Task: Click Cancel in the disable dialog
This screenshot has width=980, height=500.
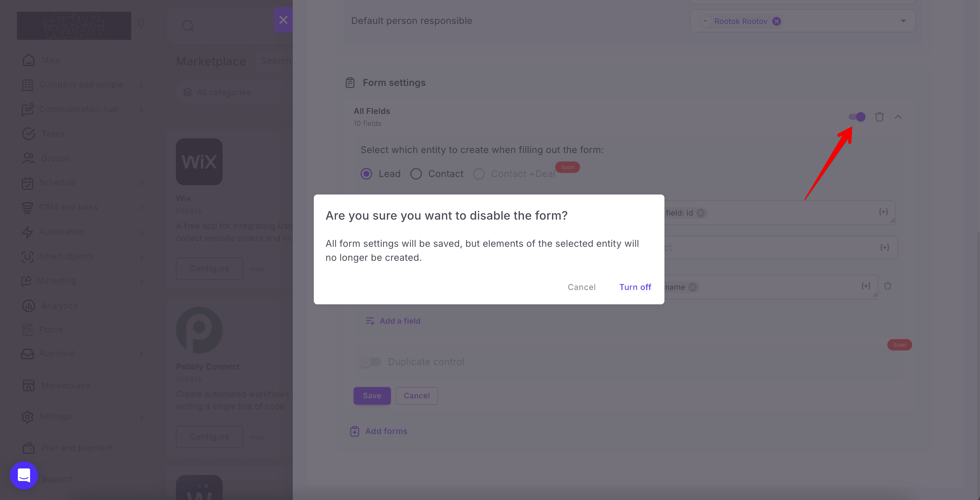Action: pos(582,287)
